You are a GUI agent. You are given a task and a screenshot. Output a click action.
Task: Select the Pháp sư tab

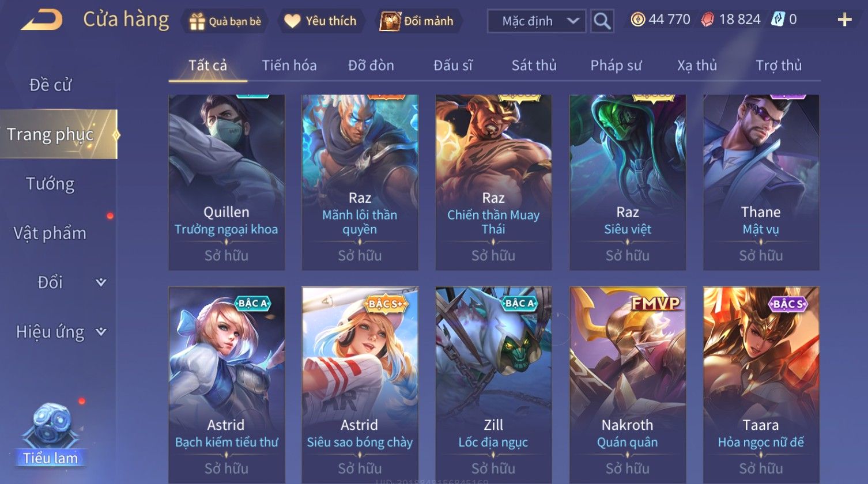click(x=616, y=66)
